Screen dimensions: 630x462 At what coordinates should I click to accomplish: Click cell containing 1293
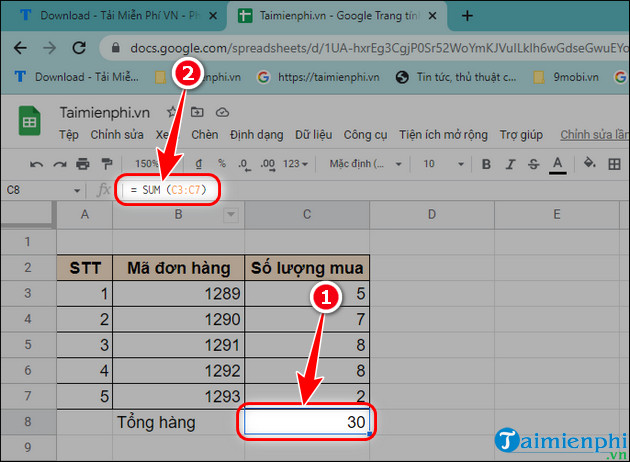pyautogui.click(x=178, y=397)
